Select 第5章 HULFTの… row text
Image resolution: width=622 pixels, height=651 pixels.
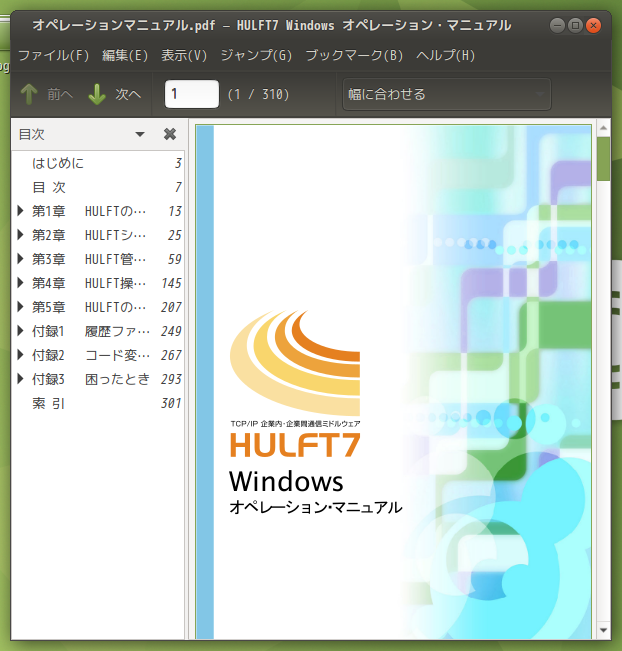(89, 307)
